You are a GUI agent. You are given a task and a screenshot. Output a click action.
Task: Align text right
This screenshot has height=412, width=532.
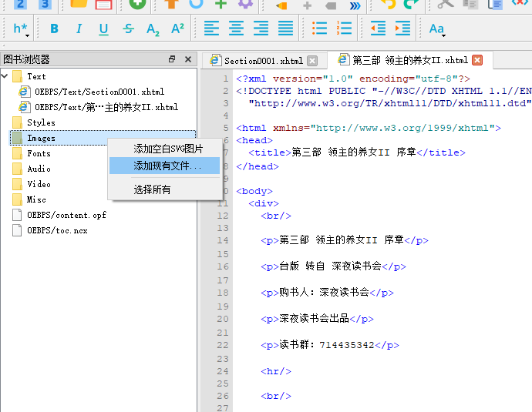coord(261,28)
